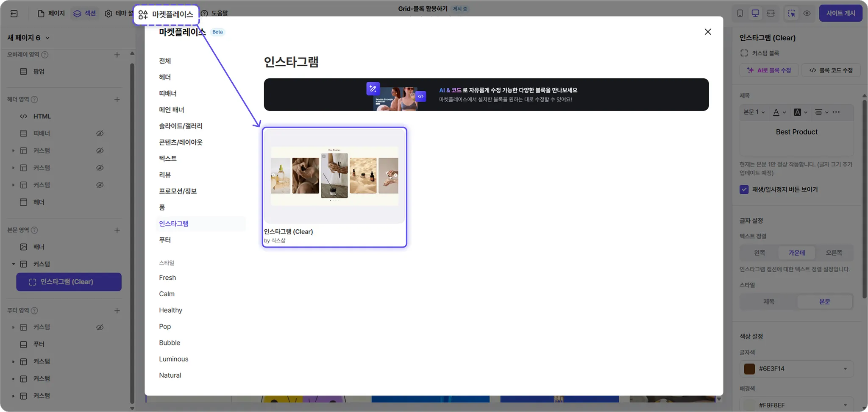Choose the Fresh style filter
The height and width of the screenshot is (412, 868).
point(167,278)
